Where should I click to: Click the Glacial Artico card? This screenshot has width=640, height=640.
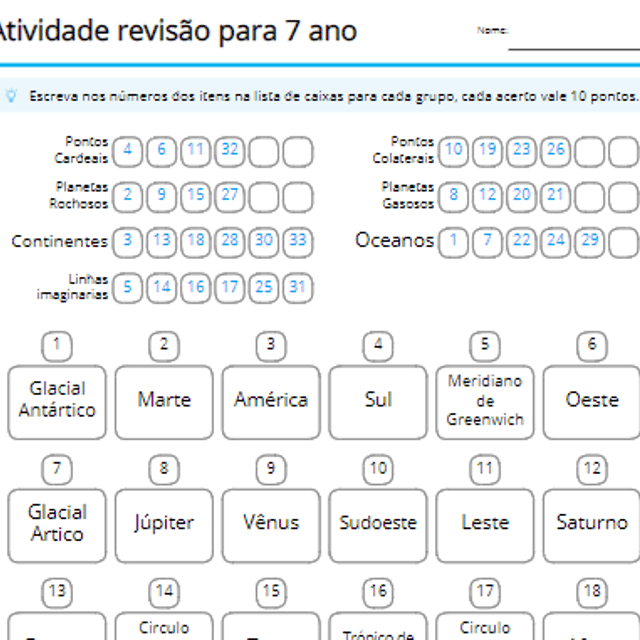pos(57,526)
